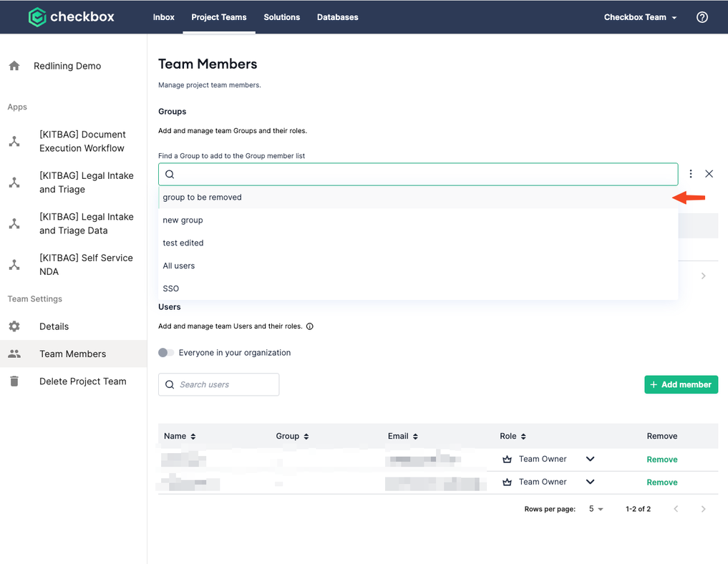The height and width of the screenshot is (564, 728).
Task: Click the '1-2 of 2' pagination text
Action: (x=638, y=509)
